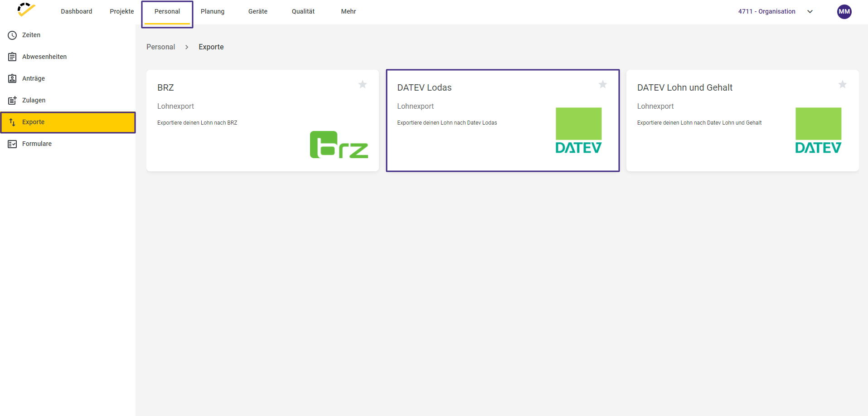Expand the organisation dropdown chevron
This screenshot has width=868, height=416.
[810, 12]
